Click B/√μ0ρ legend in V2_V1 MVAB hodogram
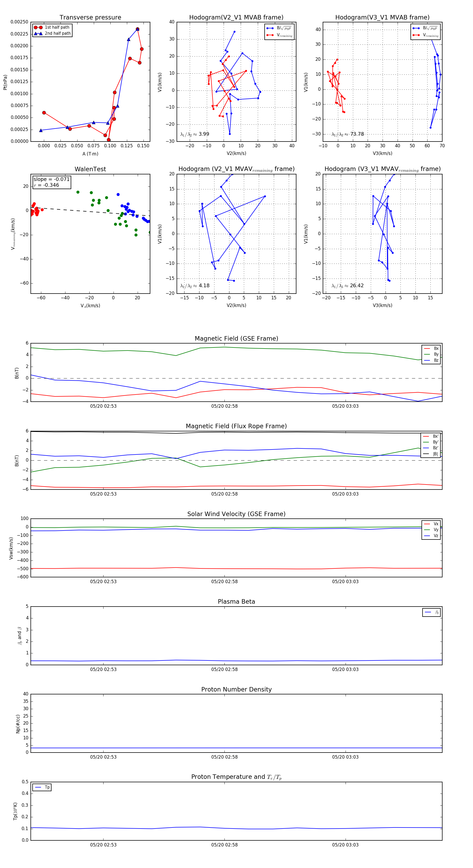Image resolution: width=473 pixels, height=868 pixels. (x=279, y=28)
